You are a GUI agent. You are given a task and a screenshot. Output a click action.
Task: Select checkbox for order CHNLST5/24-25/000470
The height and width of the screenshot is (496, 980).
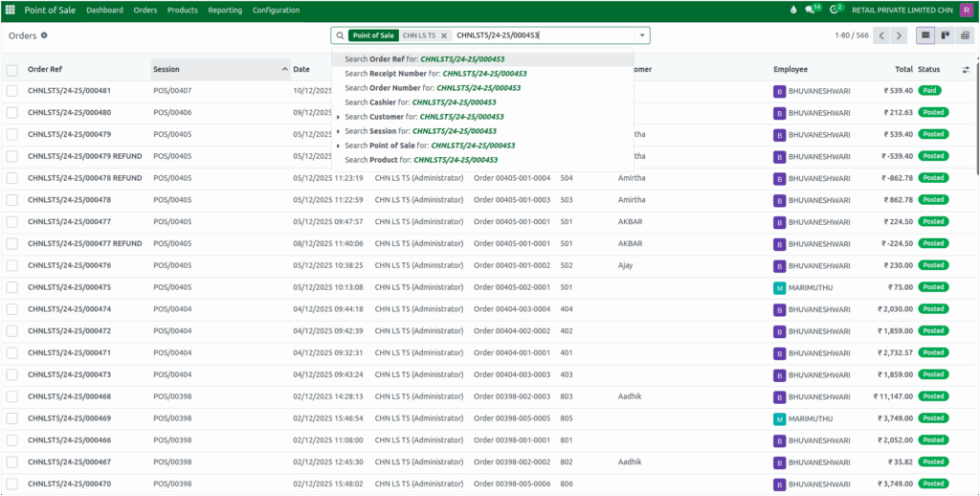point(12,485)
